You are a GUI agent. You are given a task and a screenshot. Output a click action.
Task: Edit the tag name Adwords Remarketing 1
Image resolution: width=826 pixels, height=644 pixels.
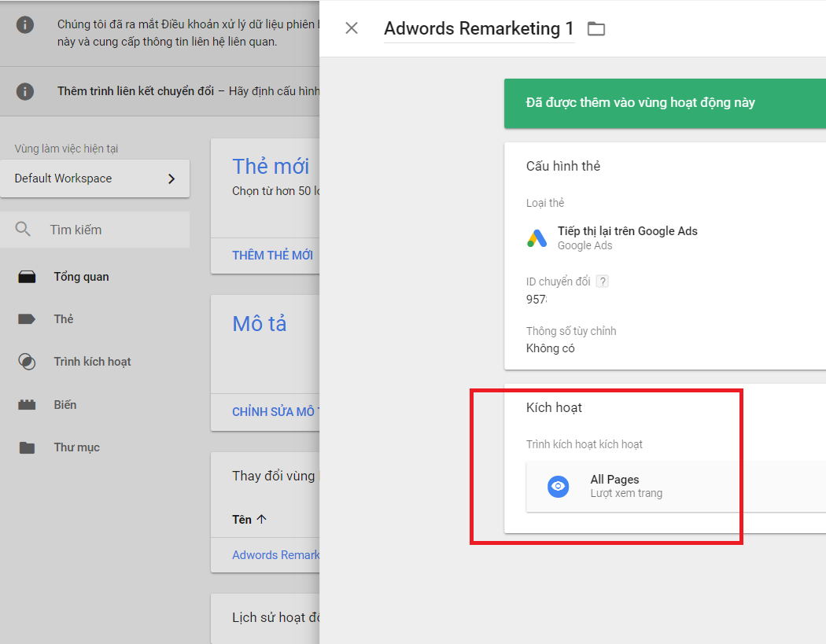pyautogui.click(x=479, y=28)
